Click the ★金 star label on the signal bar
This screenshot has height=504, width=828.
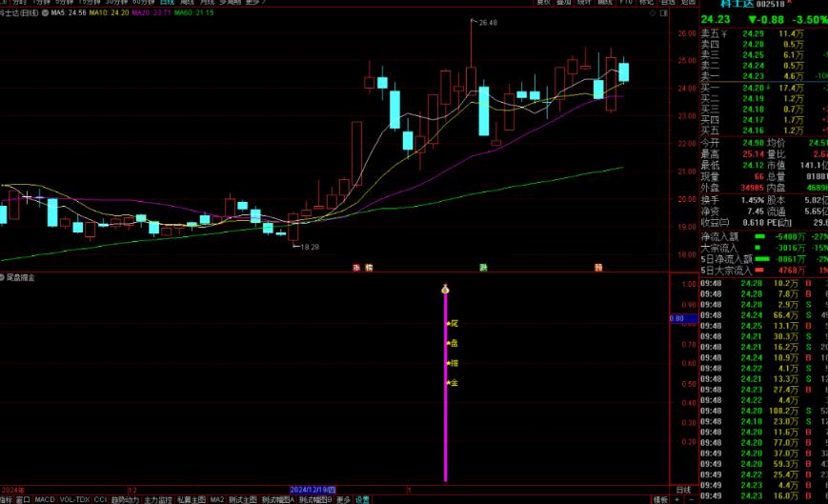pos(452,383)
